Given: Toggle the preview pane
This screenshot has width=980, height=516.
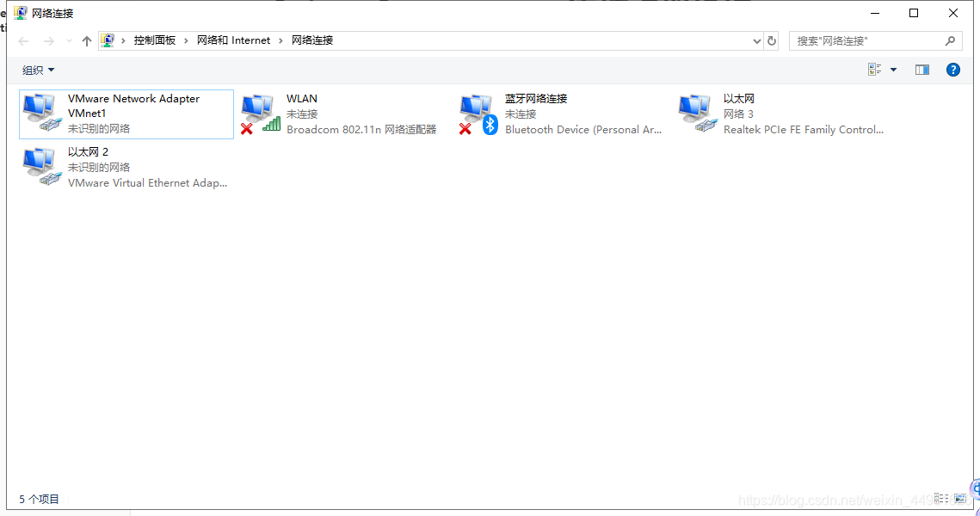Looking at the screenshot, I should tap(921, 70).
